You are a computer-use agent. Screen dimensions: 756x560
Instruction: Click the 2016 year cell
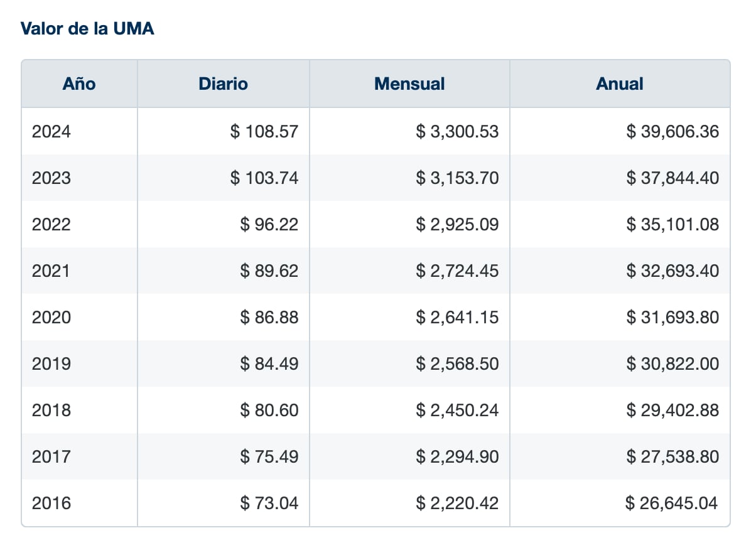pos(51,503)
